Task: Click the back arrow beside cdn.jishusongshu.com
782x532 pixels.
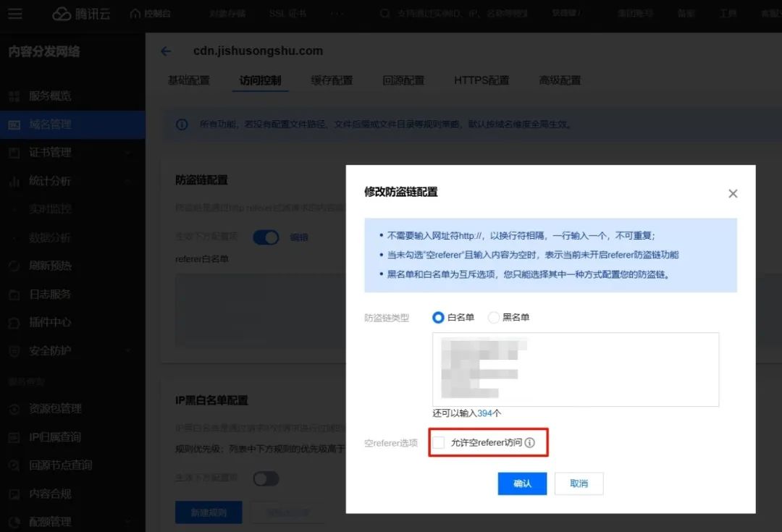Action: [x=166, y=51]
